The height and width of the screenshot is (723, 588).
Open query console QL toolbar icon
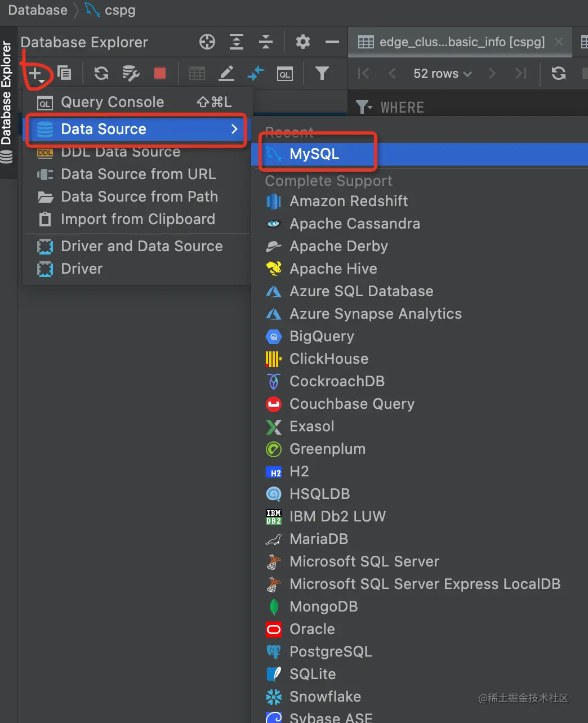click(x=285, y=74)
